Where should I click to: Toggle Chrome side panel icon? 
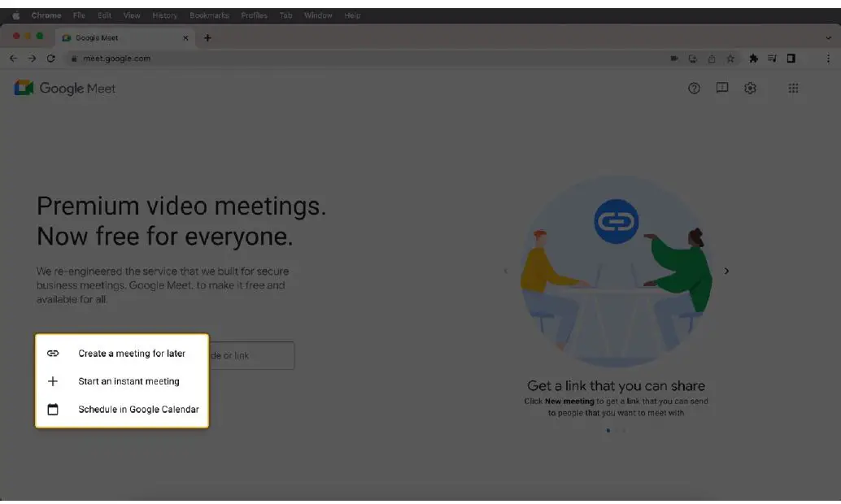tap(791, 59)
